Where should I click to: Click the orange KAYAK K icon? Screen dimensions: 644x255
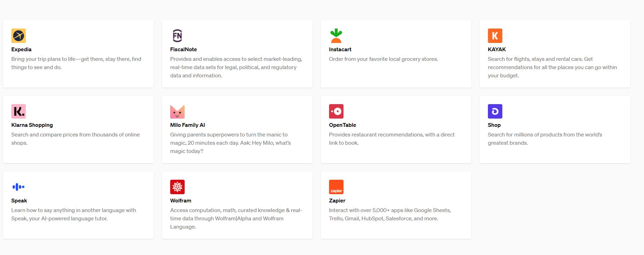tap(495, 36)
